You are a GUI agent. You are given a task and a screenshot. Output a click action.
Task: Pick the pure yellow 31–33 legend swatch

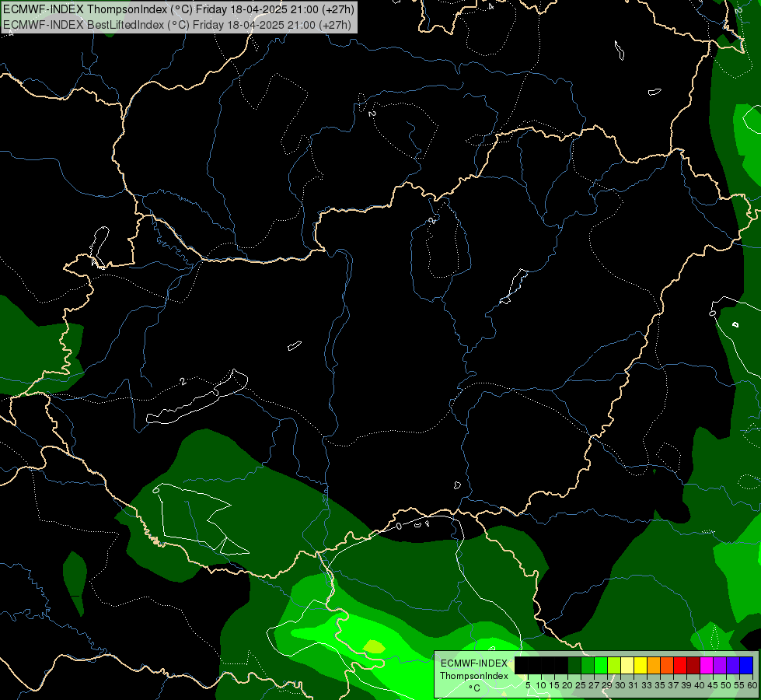point(641,666)
